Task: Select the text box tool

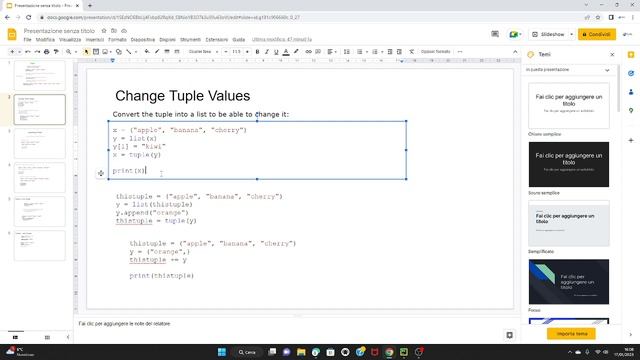Action: tap(96, 52)
